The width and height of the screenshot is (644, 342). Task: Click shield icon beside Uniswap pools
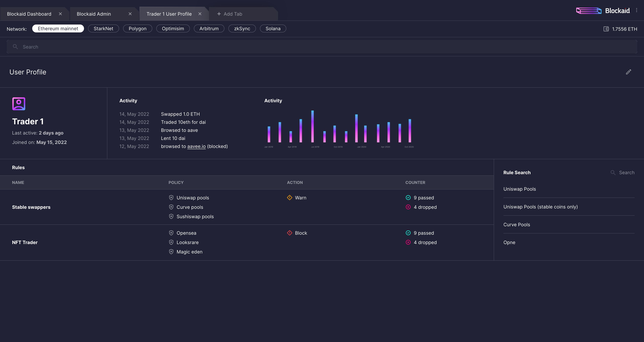coord(171,198)
